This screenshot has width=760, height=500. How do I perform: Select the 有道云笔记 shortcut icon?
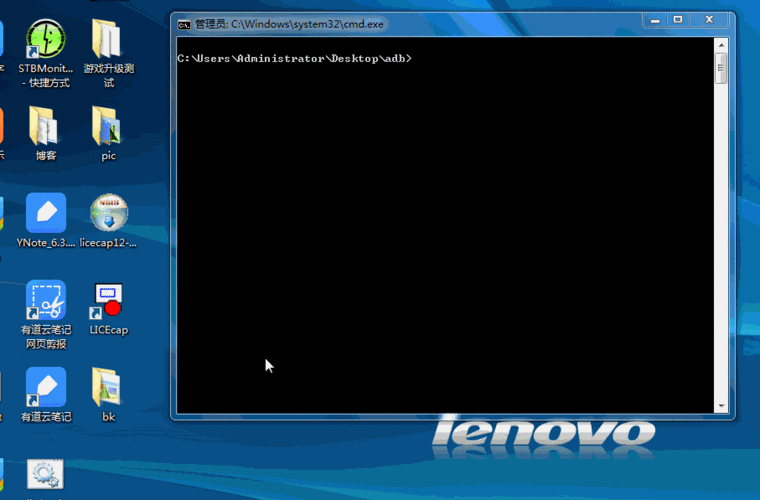(46, 388)
